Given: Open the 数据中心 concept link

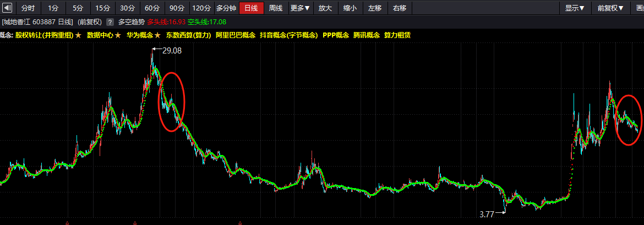Looking at the screenshot, I should 100,35.
